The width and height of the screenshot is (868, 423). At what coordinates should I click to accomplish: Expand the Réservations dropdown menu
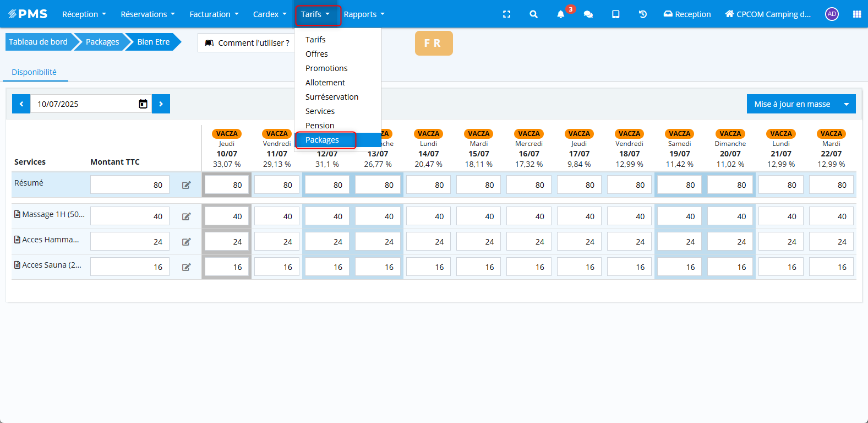[148, 14]
